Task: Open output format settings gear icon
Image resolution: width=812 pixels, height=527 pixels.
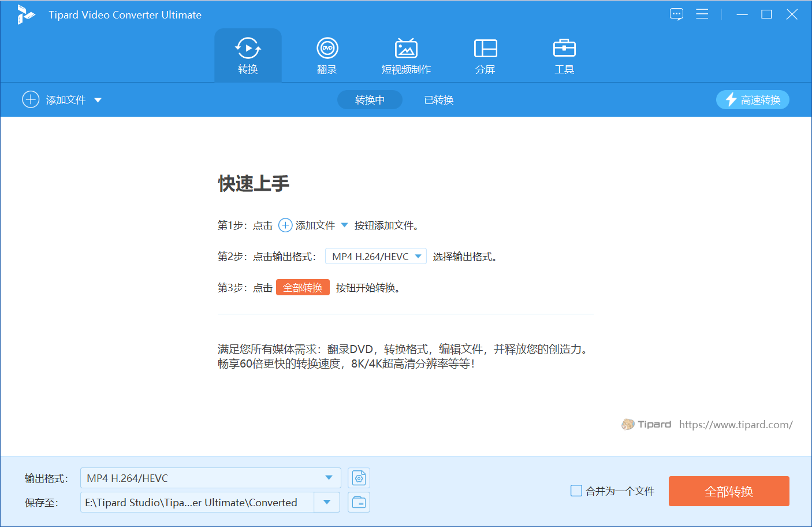Action: pos(359,478)
